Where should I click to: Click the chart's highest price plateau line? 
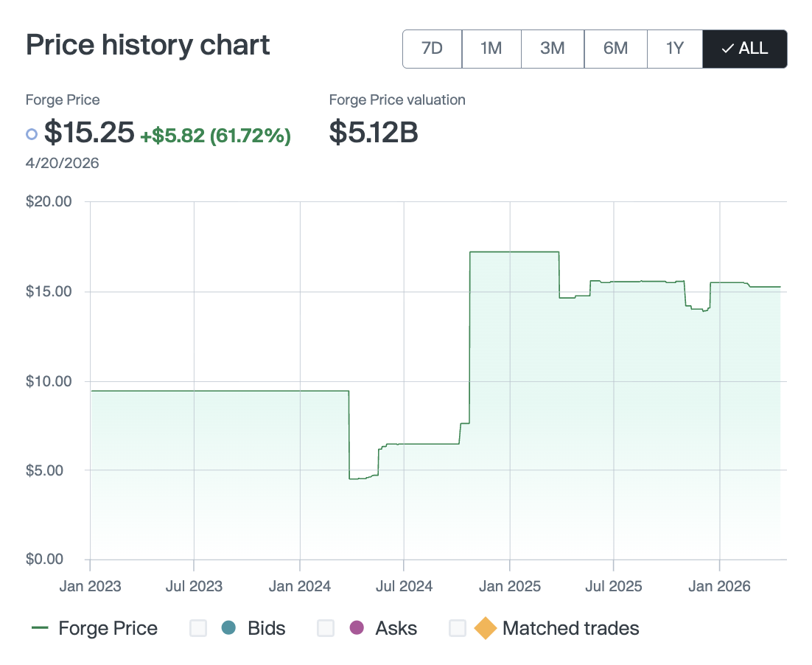click(514, 252)
